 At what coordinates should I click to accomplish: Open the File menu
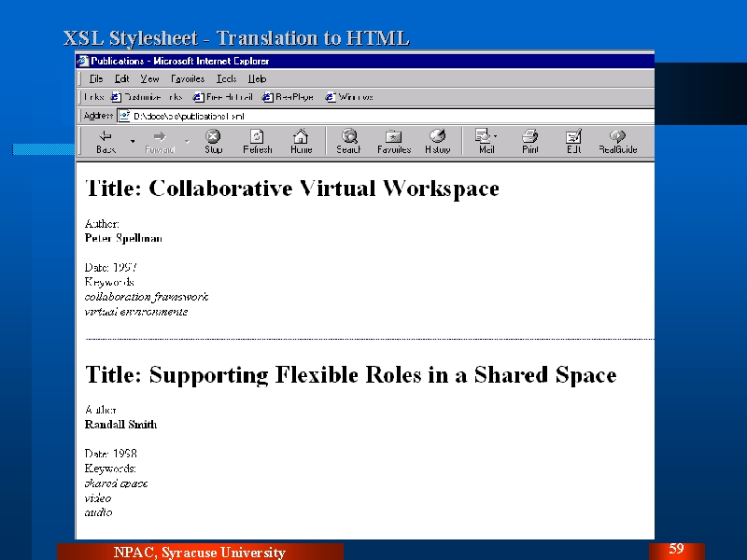point(96,78)
